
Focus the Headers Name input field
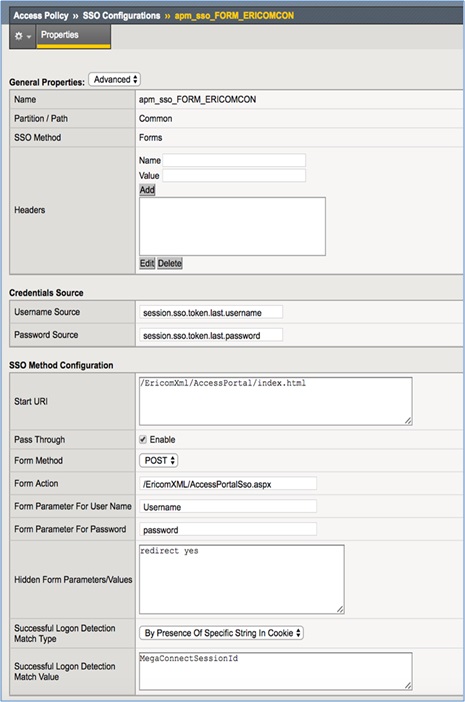(234, 160)
